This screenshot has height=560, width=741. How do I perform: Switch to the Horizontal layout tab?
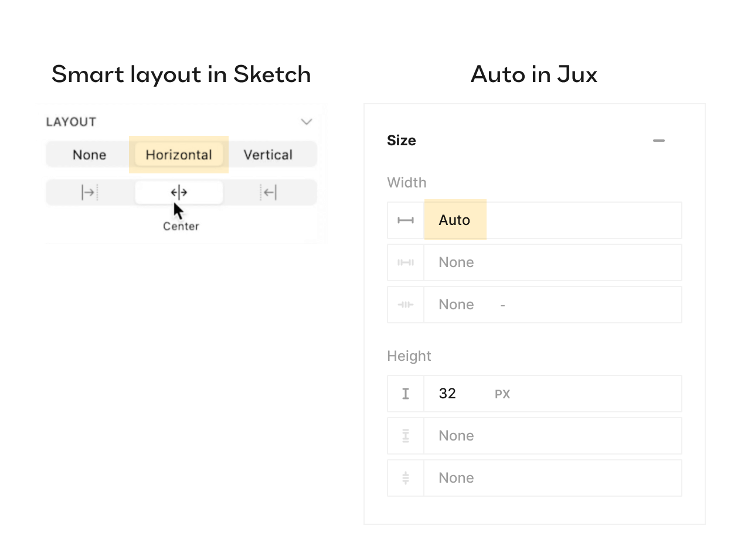point(178,155)
